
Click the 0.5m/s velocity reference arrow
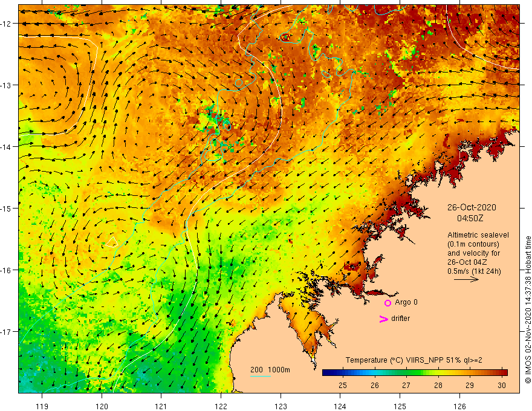pos(466,279)
